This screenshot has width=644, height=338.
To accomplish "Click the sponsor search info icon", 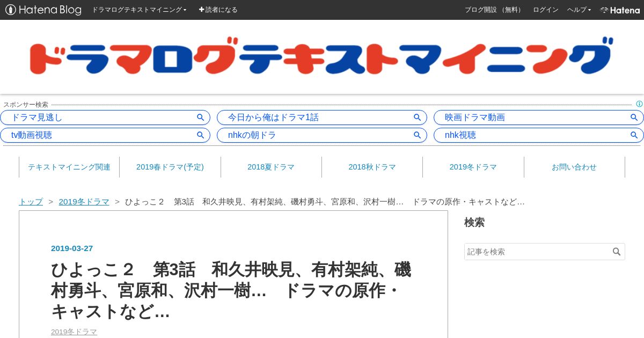I will pos(639,104).
